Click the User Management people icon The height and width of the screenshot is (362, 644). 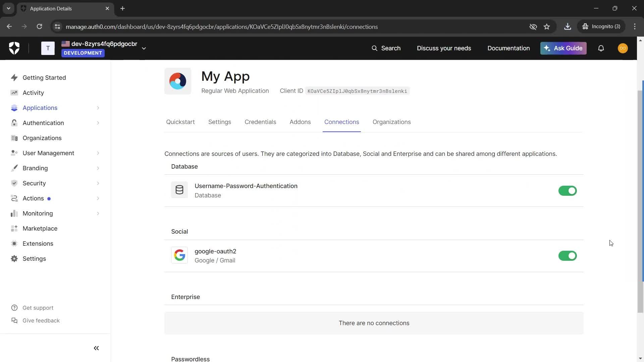point(14,153)
